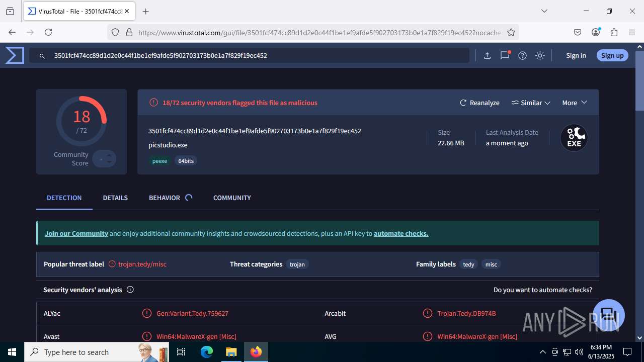
Task: Open the volume control tray icon
Action: point(579,352)
